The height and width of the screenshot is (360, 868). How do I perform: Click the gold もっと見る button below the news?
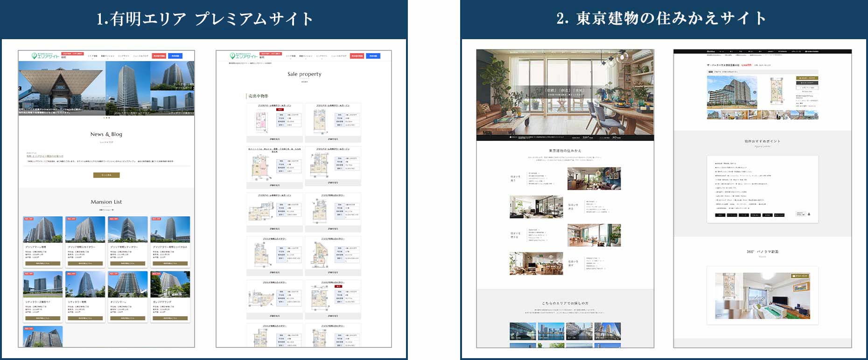pos(106,175)
